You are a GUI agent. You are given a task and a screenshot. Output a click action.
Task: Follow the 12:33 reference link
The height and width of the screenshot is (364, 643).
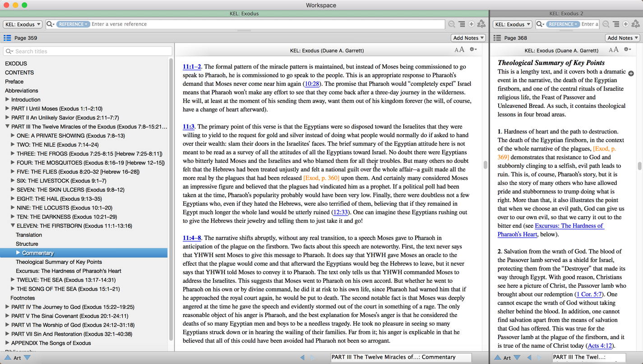point(340,212)
